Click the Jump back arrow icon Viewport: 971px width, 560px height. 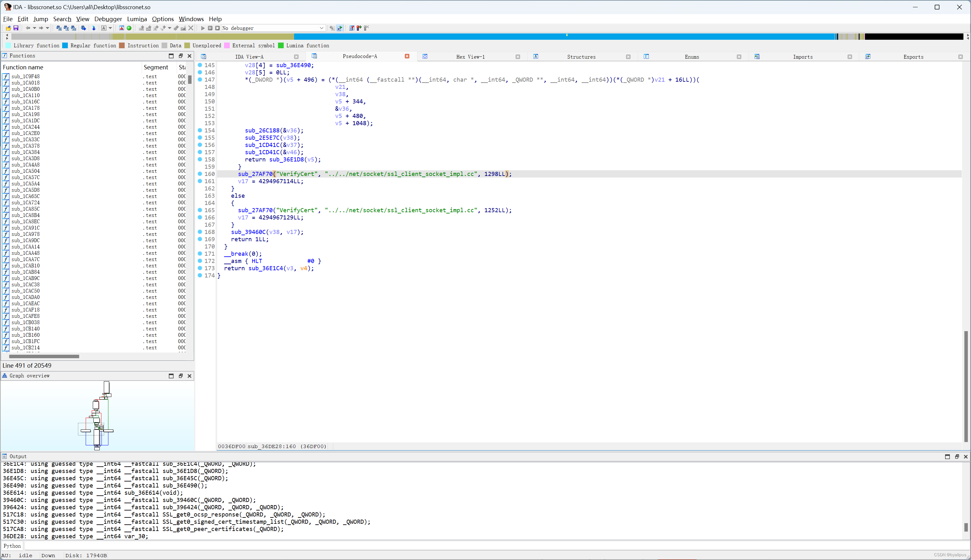28,28
